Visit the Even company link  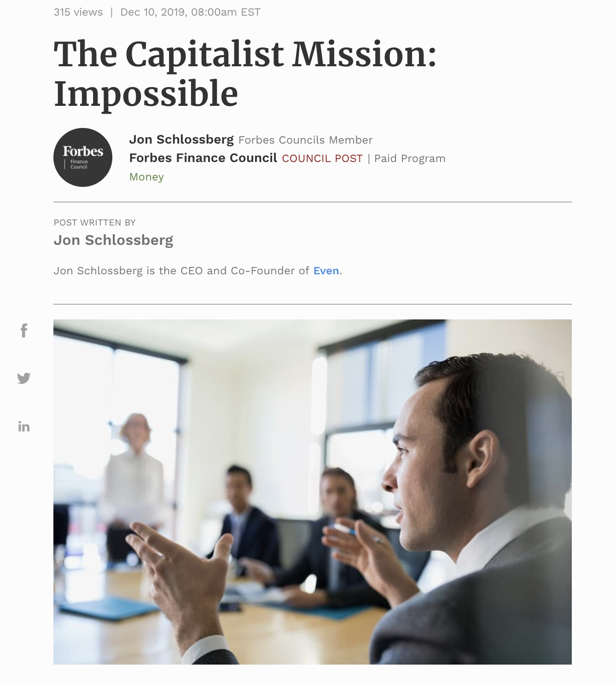coord(326,271)
